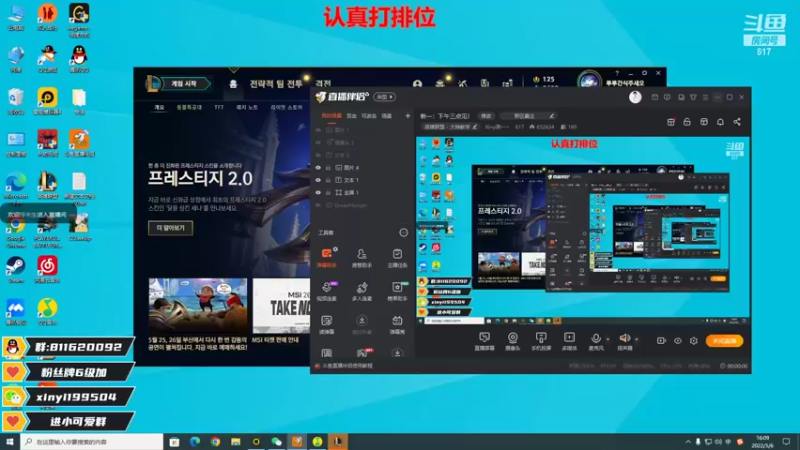This screenshot has width=800, height=450.
Task: Open the bell notifications in streaming tool
Action: 720,122
